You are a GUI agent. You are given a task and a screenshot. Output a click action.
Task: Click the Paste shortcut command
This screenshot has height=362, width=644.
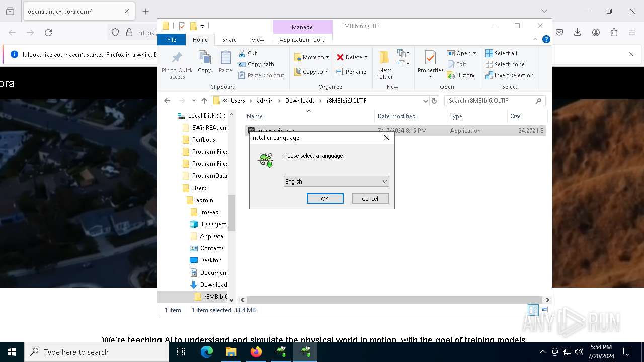tap(262, 75)
